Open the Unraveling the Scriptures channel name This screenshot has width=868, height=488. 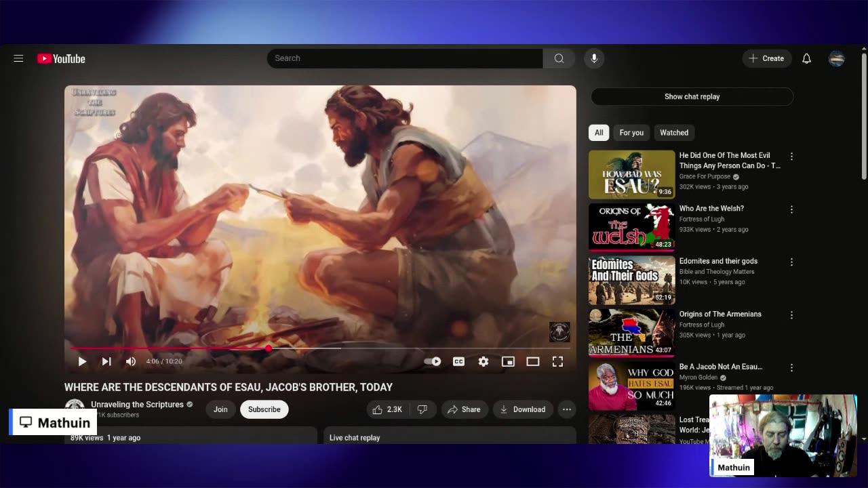tap(138, 405)
